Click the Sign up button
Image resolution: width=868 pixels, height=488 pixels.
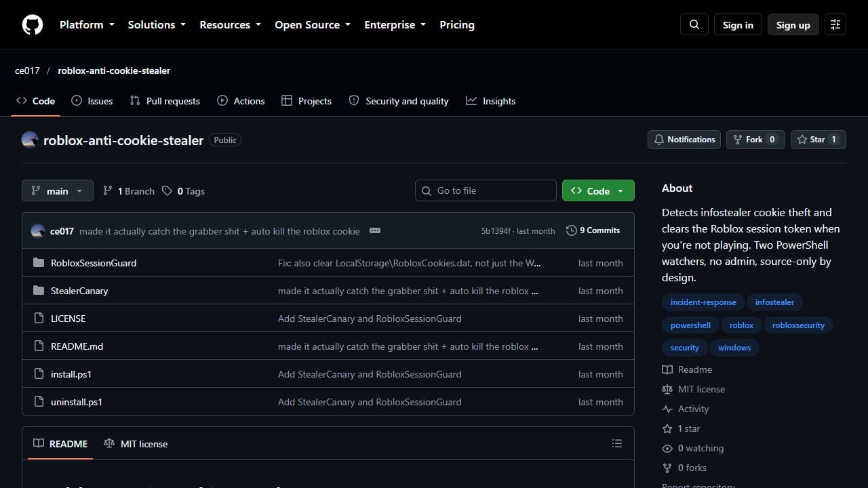[x=793, y=25]
